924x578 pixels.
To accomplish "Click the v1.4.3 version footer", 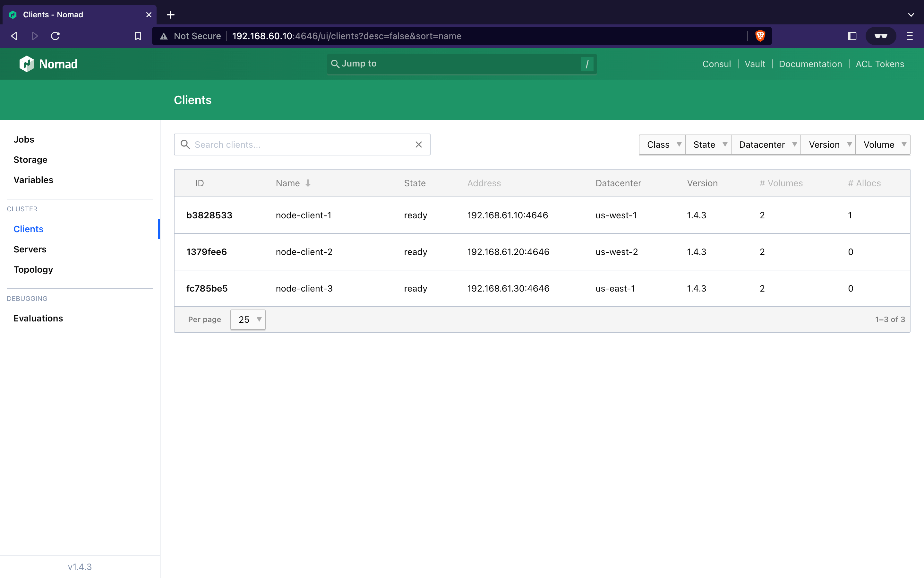I will (x=80, y=567).
